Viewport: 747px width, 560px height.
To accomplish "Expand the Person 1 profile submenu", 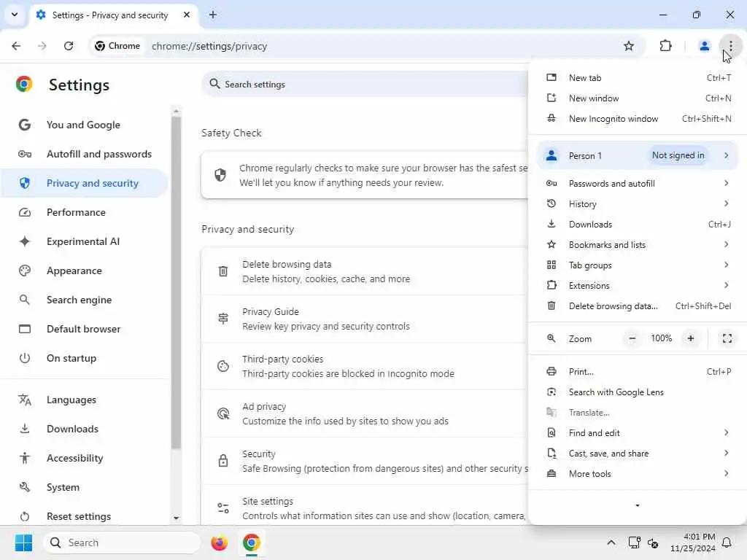I will coord(726,155).
